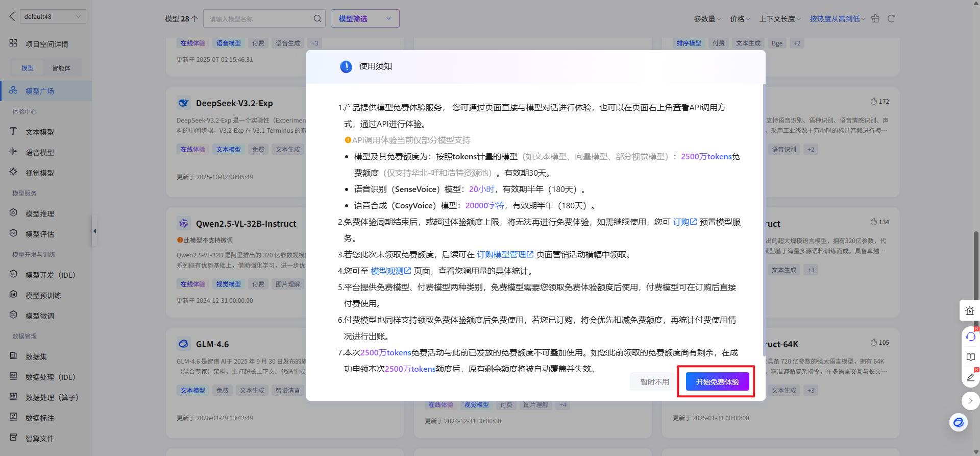Viewport: 980px width, 456px height.
Task: Click the refresh icon in toolbar
Action: pos(891,19)
